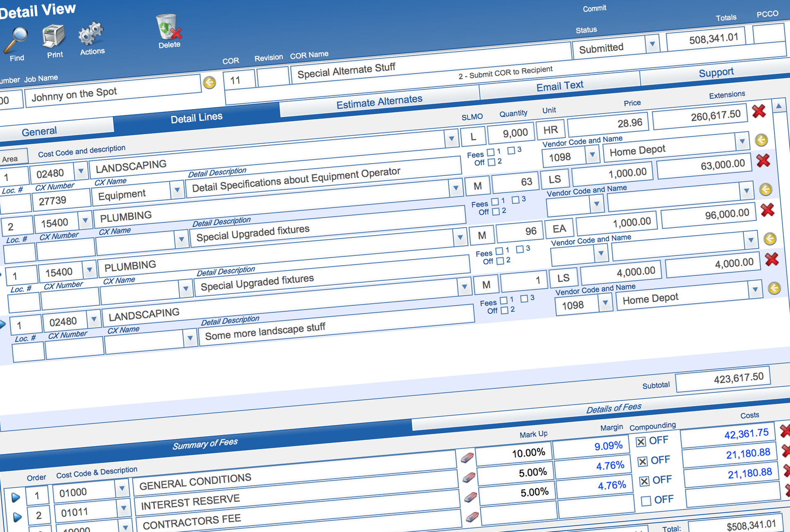Click the Subtotal 423,617.50 value

tap(723, 379)
